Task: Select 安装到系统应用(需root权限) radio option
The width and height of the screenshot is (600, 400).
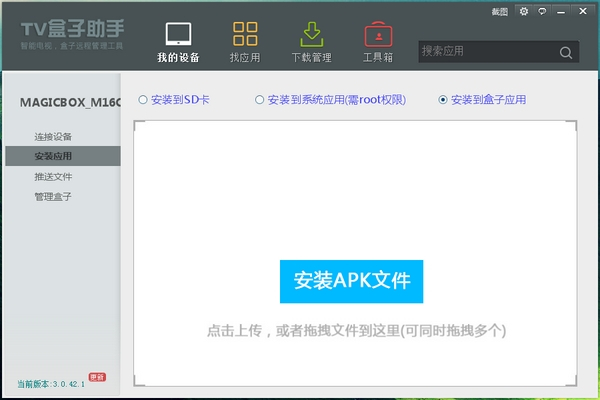Action: pyautogui.click(x=259, y=100)
